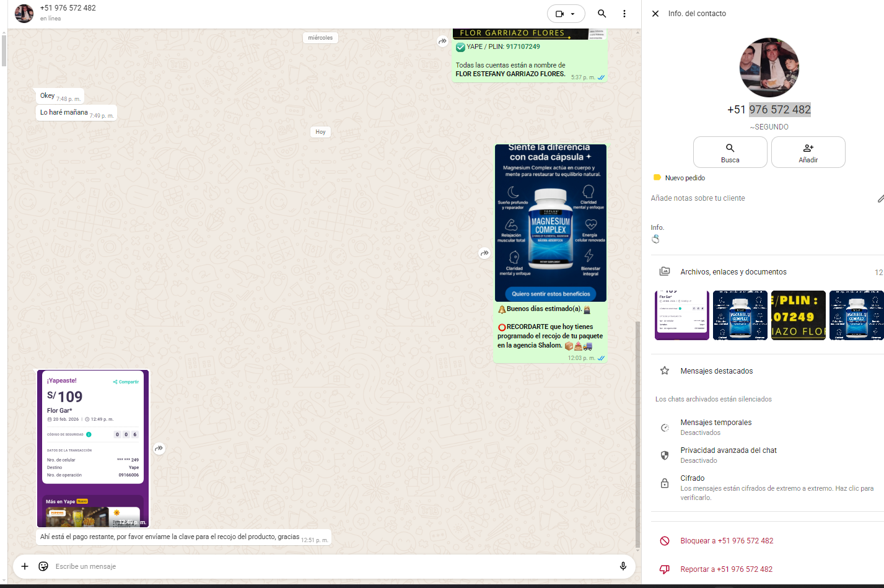This screenshot has width=884, height=588.
Task: Edit the customer notes with pencil icon
Action: [x=880, y=198]
